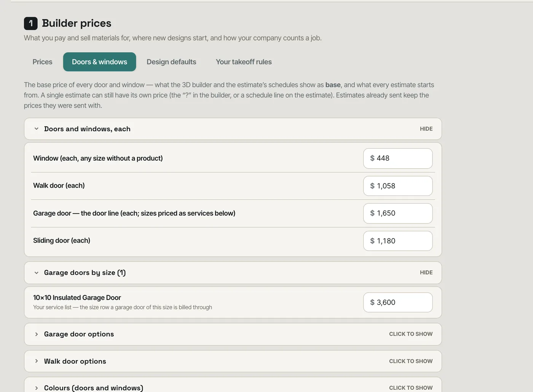Click the 'Your service list' description text
This screenshot has height=392, width=533.
point(123,307)
